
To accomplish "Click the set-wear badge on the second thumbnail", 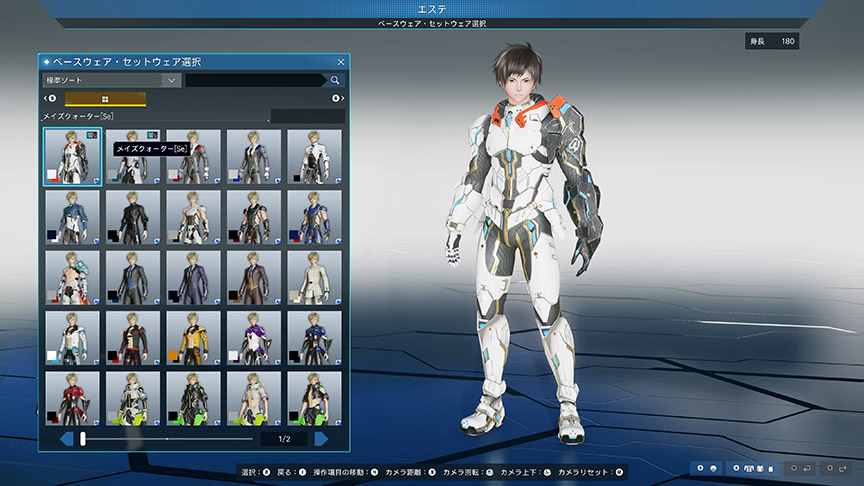I will (x=152, y=135).
